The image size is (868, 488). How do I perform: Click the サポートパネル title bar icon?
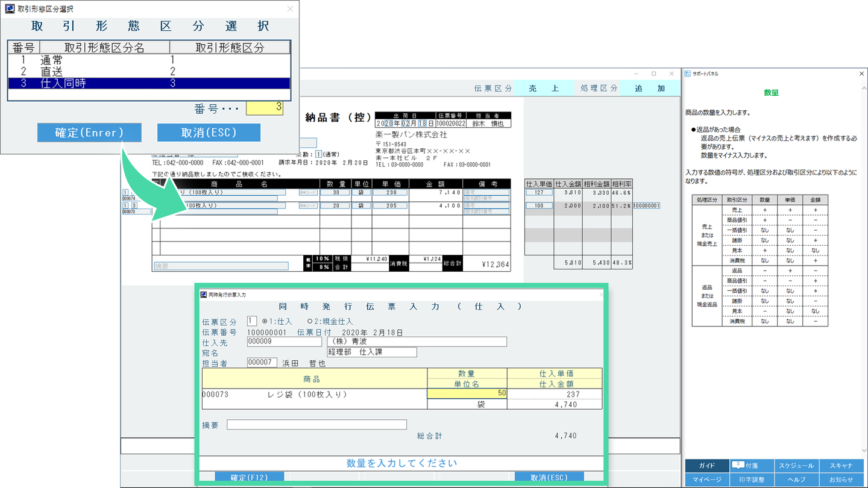pyautogui.click(x=689, y=74)
